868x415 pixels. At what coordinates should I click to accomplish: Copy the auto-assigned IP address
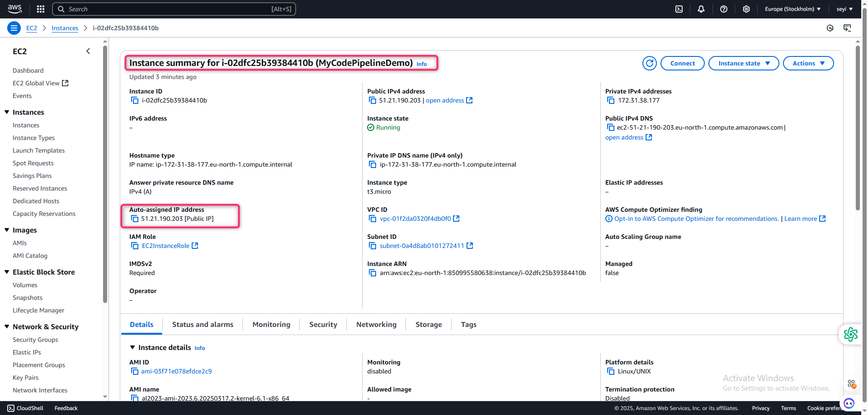(x=135, y=219)
